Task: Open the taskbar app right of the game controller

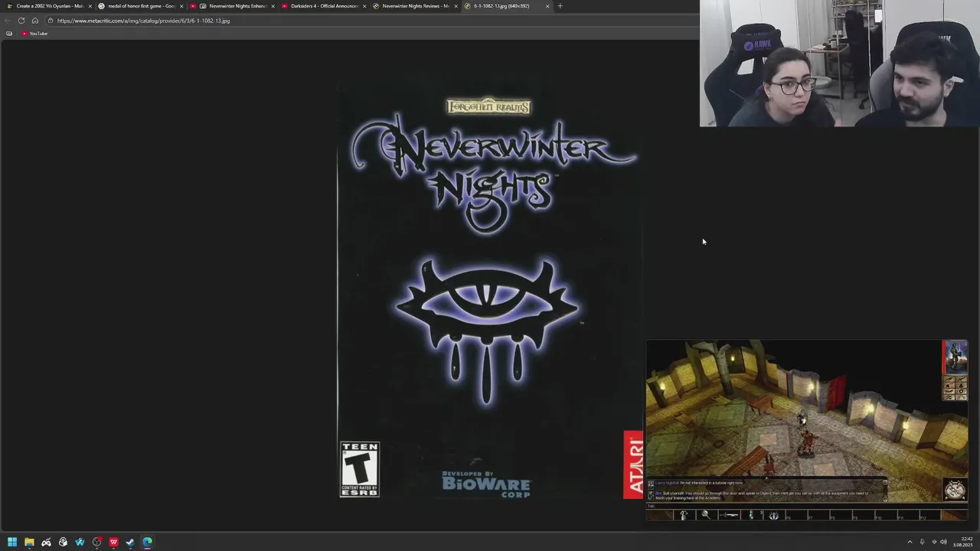Action: (63, 542)
